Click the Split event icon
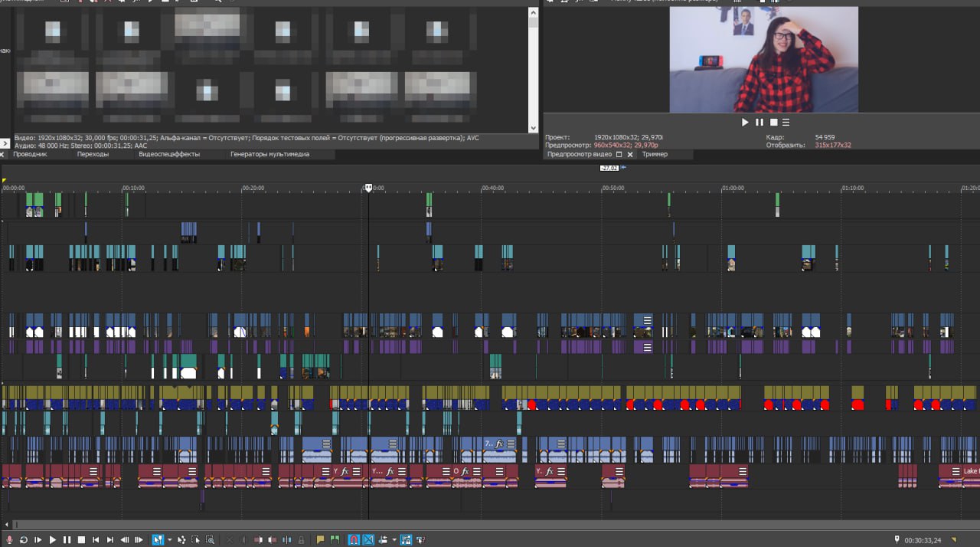980x547 pixels. (x=286, y=539)
